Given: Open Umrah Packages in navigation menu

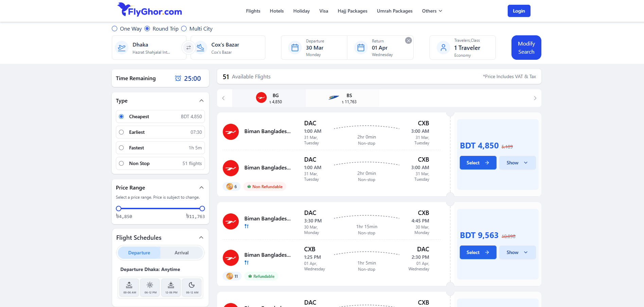Looking at the screenshot, I should tap(395, 11).
